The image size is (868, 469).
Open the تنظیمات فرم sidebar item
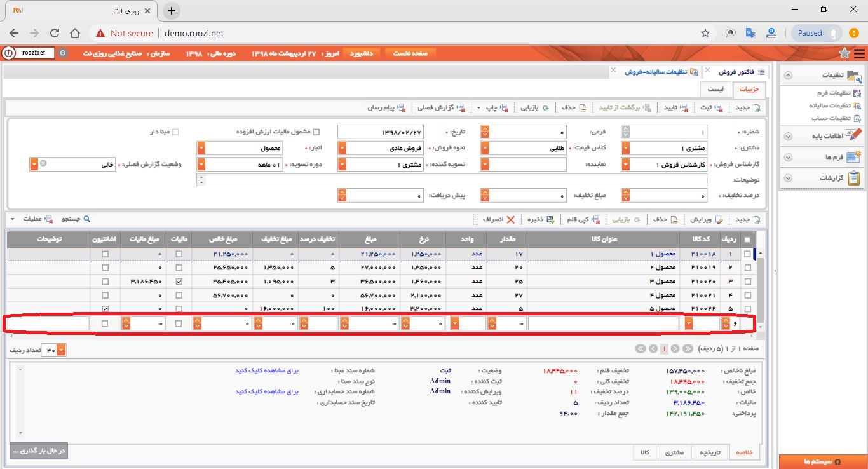[x=839, y=93]
